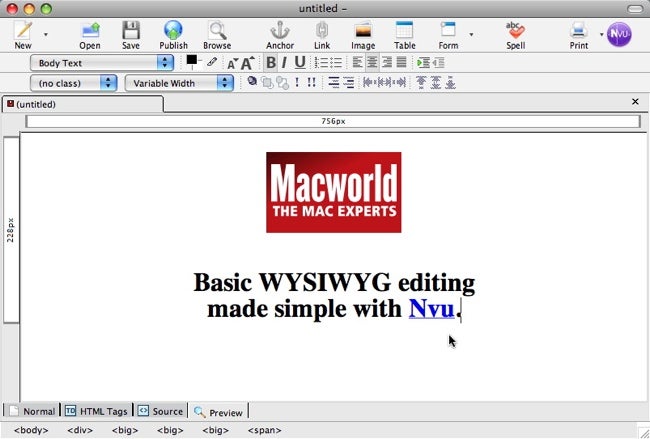Viewport: 650px width, 439px height.
Task: Open the Print dropdown arrow
Action: pos(601,34)
